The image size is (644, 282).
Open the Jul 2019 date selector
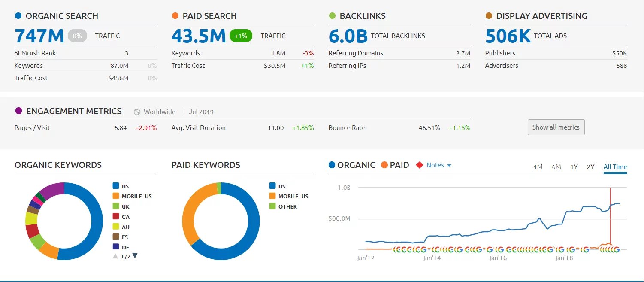201,112
